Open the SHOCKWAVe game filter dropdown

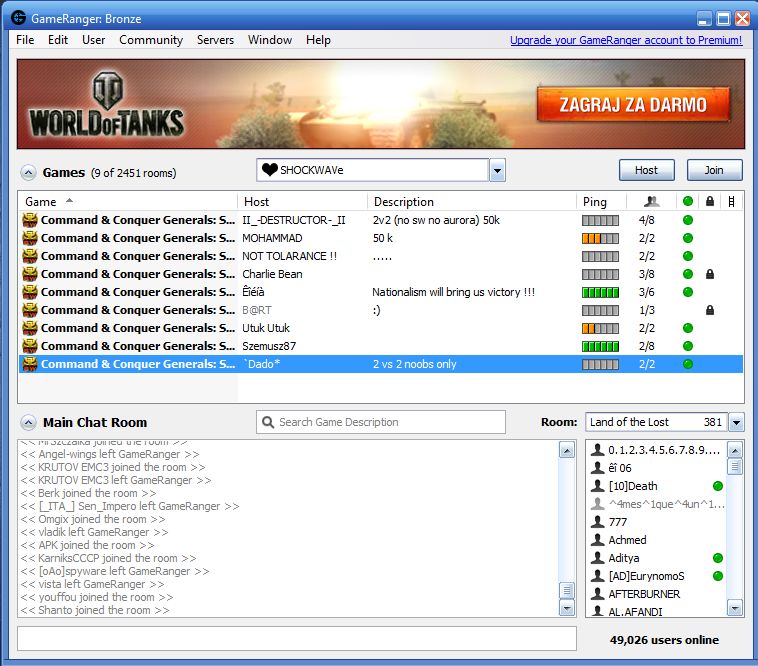point(497,170)
